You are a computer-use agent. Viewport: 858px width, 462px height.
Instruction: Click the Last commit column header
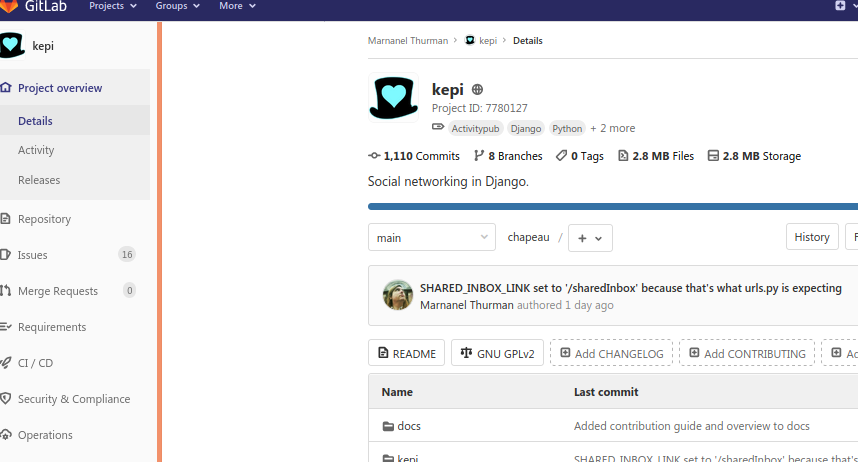click(606, 392)
